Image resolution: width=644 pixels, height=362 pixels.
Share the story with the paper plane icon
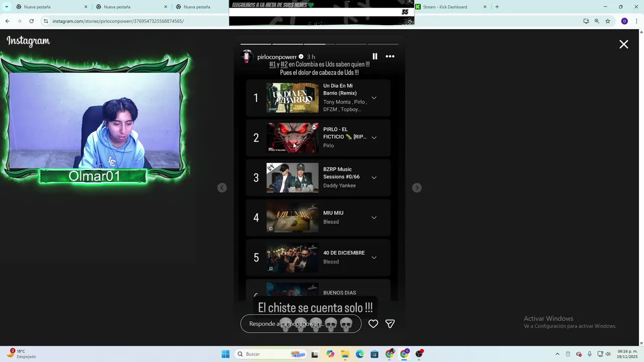coord(390,324)
